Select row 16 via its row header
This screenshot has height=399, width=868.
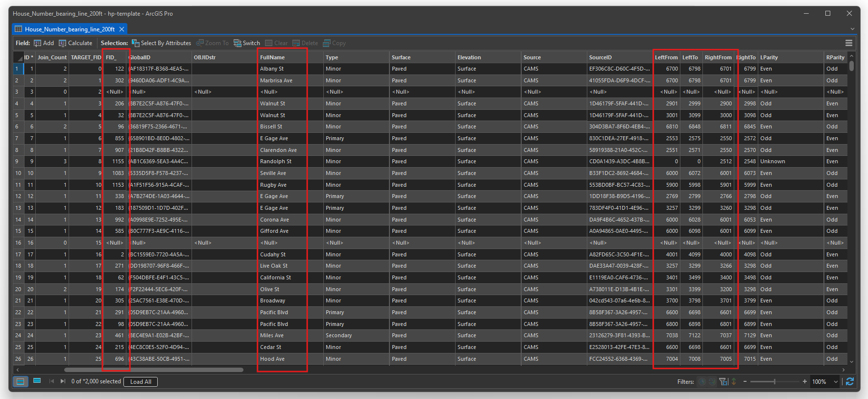click(x=18, y=243)
